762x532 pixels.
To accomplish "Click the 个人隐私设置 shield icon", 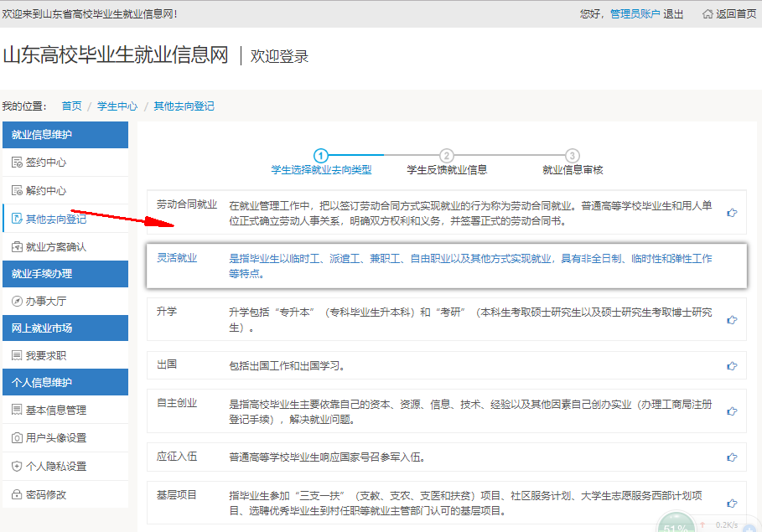I will click(17, 467).
